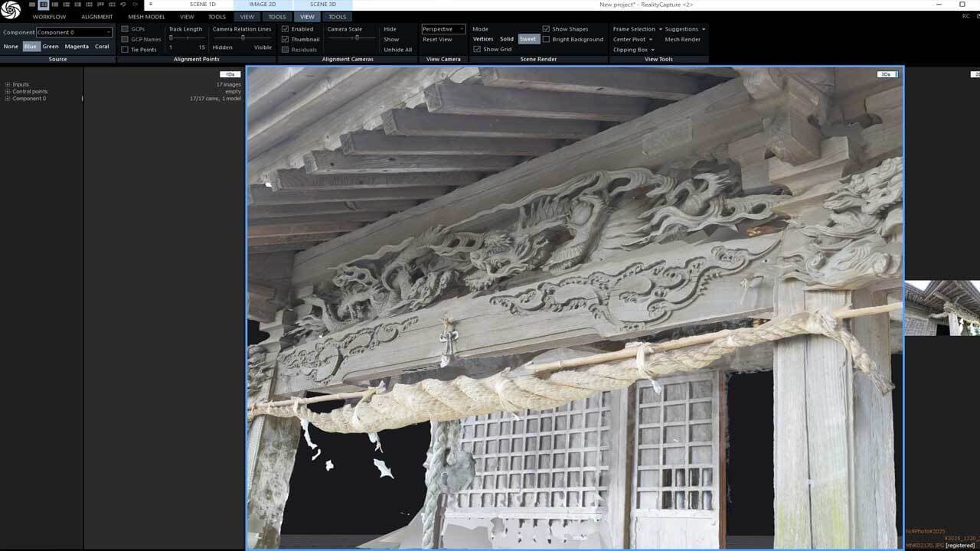Click the 1Ds view label badge
The height and width of the screenshot is (551, 980).
pos(230,74)
